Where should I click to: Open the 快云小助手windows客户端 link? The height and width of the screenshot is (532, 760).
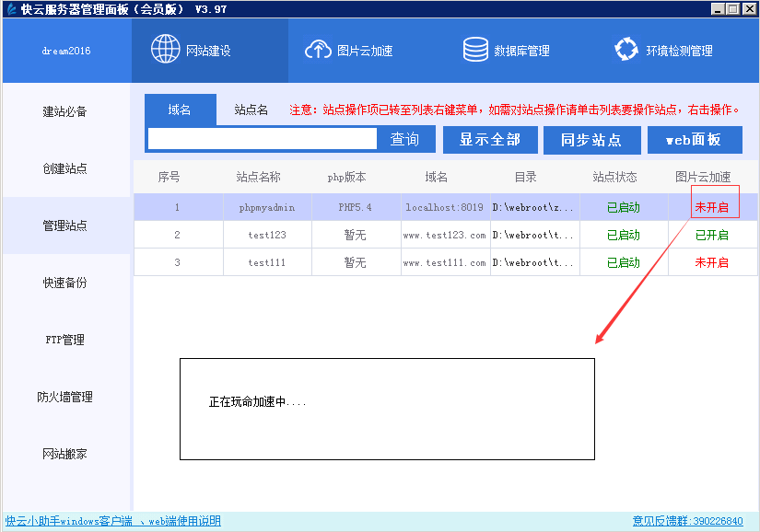click(69, 521)
